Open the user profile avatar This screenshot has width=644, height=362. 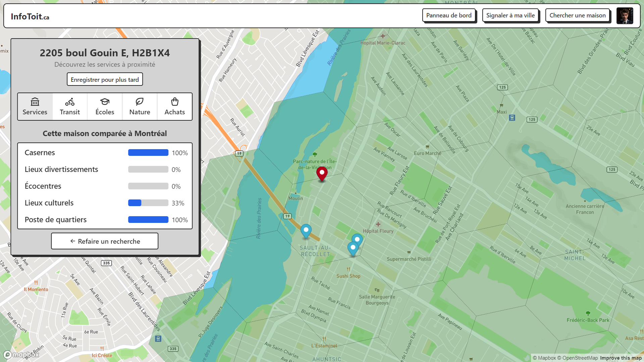coord(625,16)
